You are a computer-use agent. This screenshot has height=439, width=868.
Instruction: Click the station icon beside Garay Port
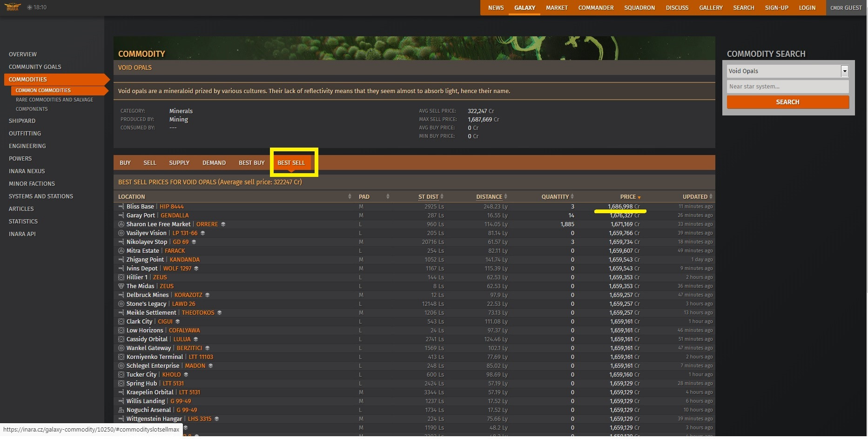(x=121, y=216)
